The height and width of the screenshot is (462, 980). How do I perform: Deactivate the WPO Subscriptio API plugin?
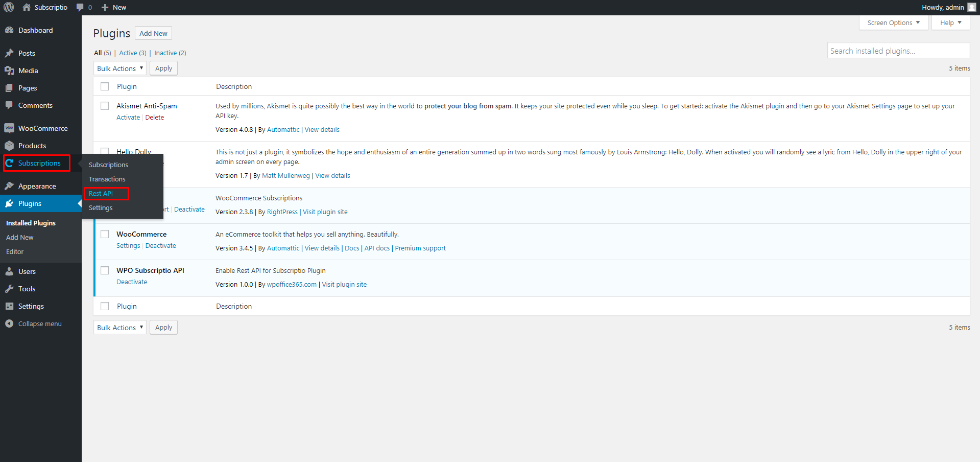coord(132,282)
